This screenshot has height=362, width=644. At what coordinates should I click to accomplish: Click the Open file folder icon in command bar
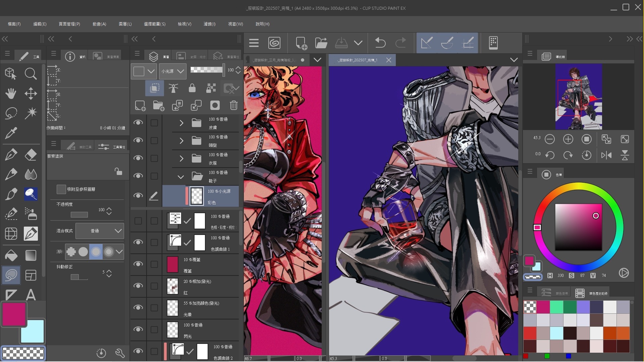(x=321, y=43)
